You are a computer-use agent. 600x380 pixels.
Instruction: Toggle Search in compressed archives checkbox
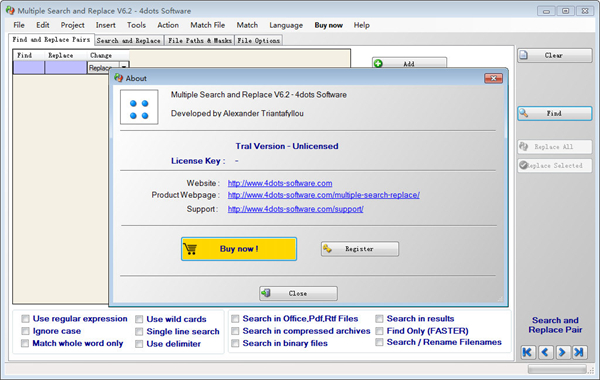(x=235, y=331)
